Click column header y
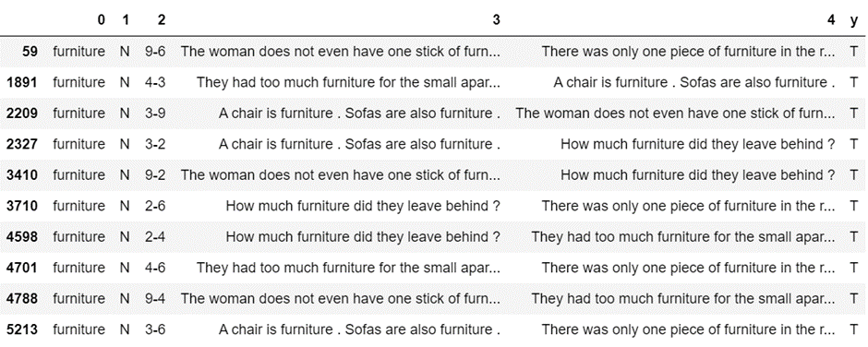Image resolution: width=868 pixels, height=347 pixels. point(853,21)
